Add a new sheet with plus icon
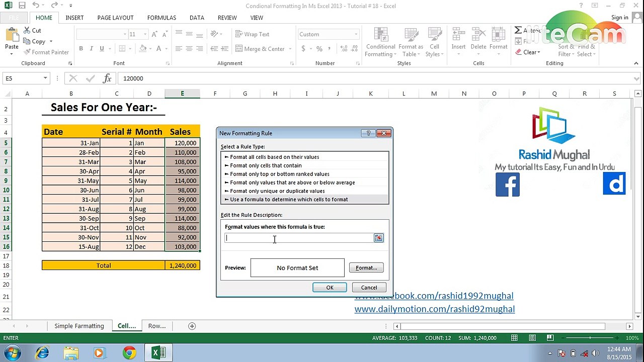 (x=192, y=326)
